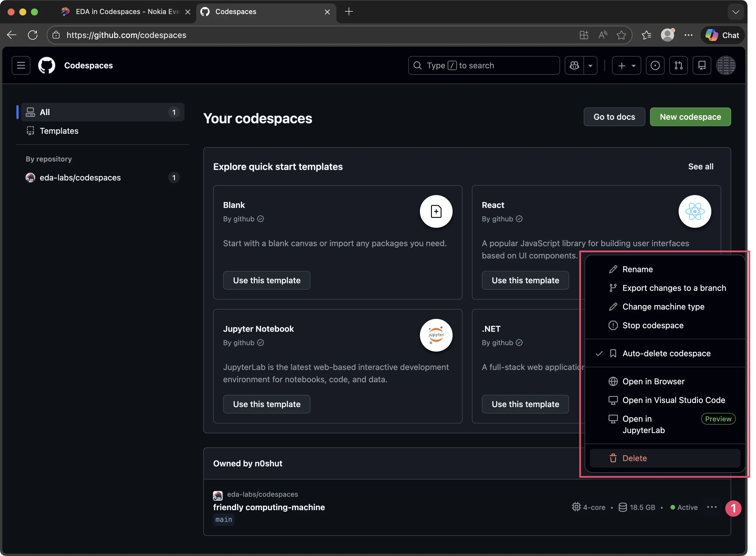Click the Jupyter Notebook template title

pyautogui.click(x=258, y=329)
